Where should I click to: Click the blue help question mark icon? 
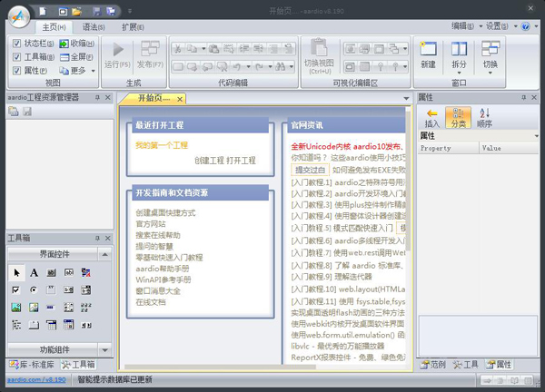pyautogui.click(x=525, y=26)
